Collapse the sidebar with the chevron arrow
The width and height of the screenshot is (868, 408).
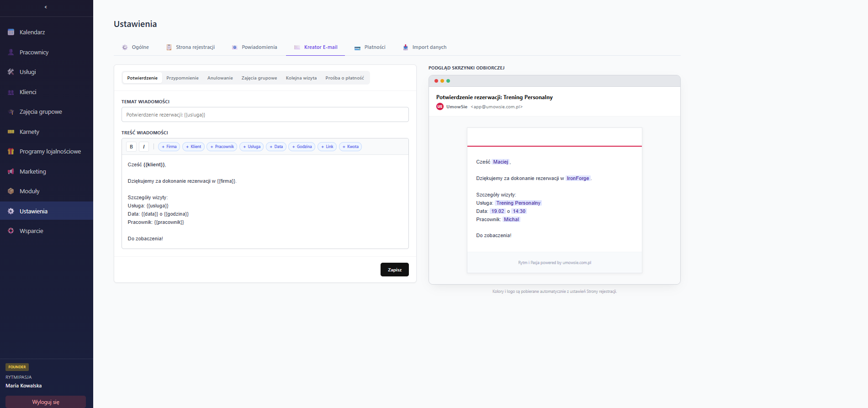tap(46, 7)
